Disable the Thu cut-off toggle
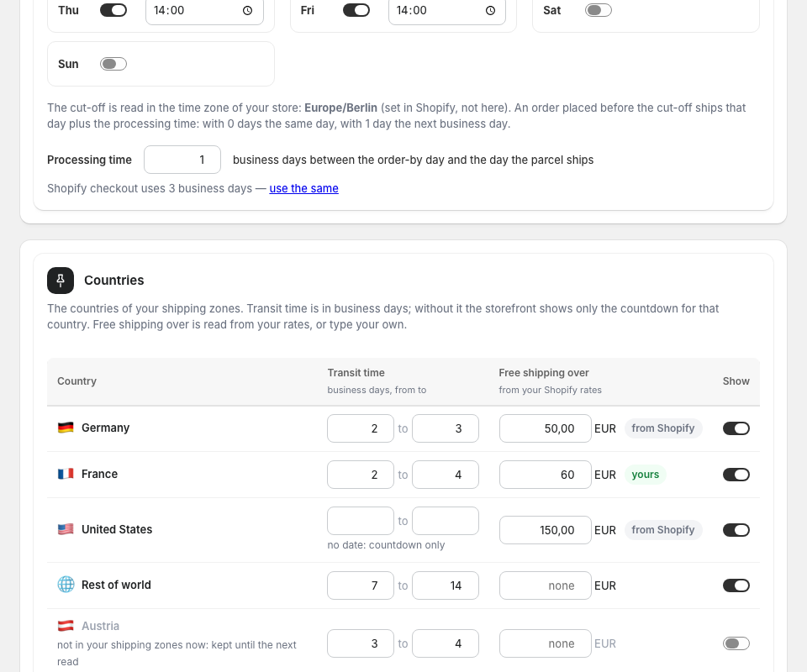The height and width of the screenshot is (672, 807). pyautogui.click(x=113, y=10)
